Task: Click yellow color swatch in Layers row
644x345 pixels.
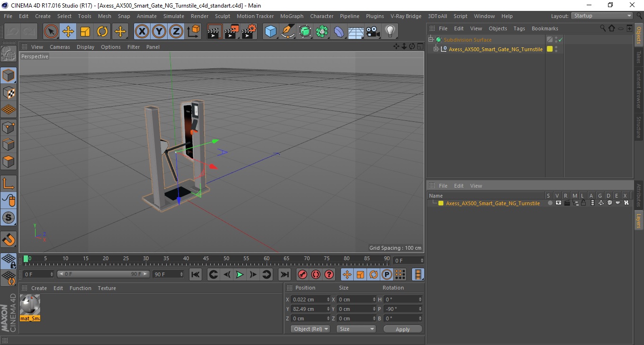Action: pos(441,203)
